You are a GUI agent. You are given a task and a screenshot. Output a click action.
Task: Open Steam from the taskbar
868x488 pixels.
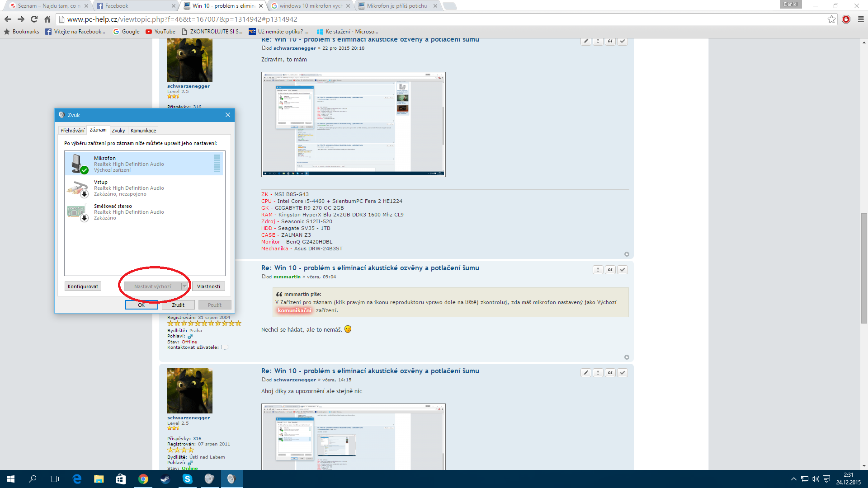pyautogui.click(x=165, y=479)
